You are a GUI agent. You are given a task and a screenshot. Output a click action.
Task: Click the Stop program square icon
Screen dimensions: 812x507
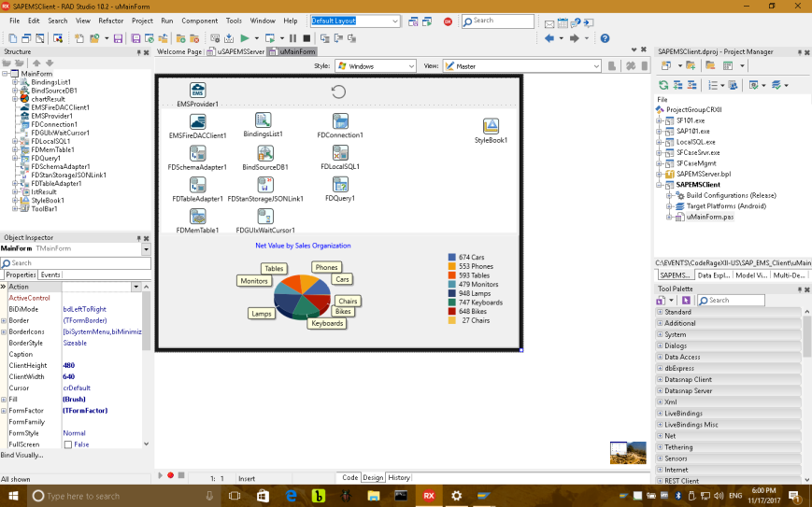point(306,38)
